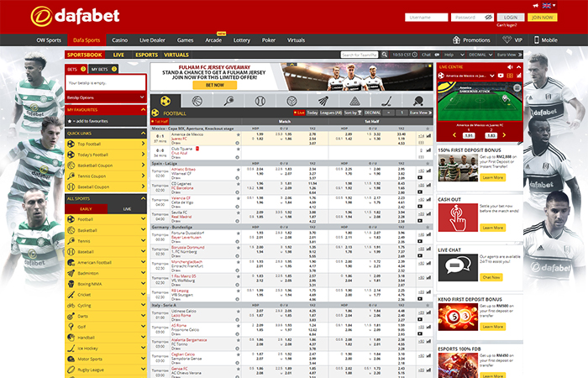The height and width of the screenshot is (378, 588).
Task: Collapse the Live Centre panel
Action: pyautogui.click(x=518, y=66)
